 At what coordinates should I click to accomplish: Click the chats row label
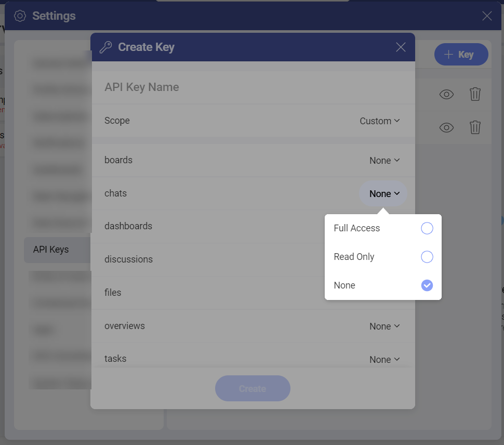(115, 193)
